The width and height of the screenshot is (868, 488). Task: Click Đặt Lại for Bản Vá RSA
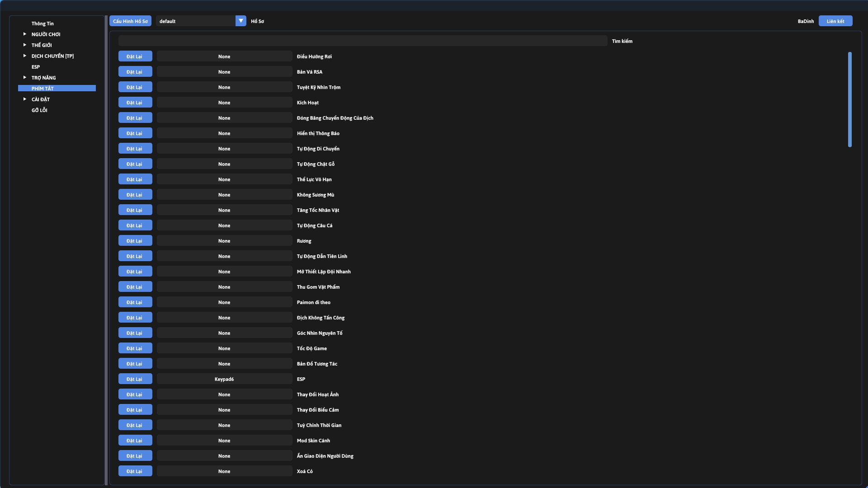135,72
